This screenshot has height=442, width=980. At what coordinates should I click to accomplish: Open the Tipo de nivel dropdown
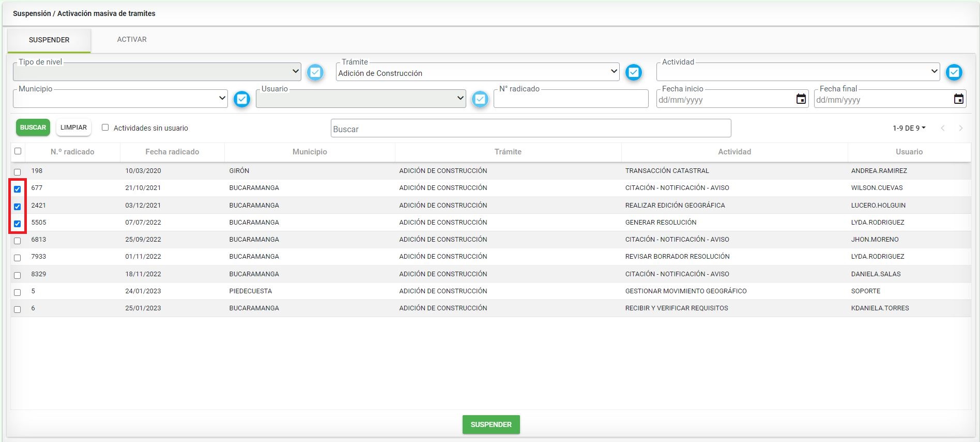(157, 72)
